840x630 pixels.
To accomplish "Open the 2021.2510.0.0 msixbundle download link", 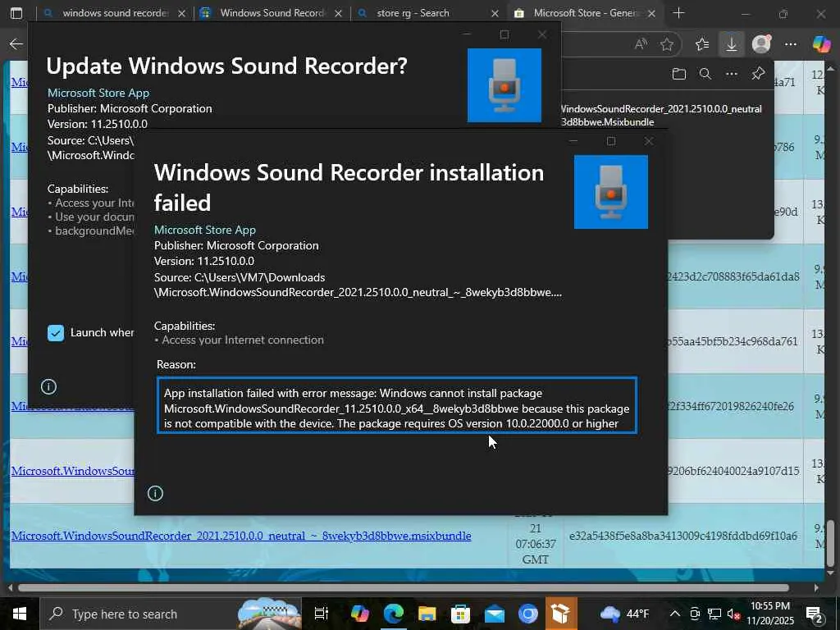I will click(x=241, y=536).
